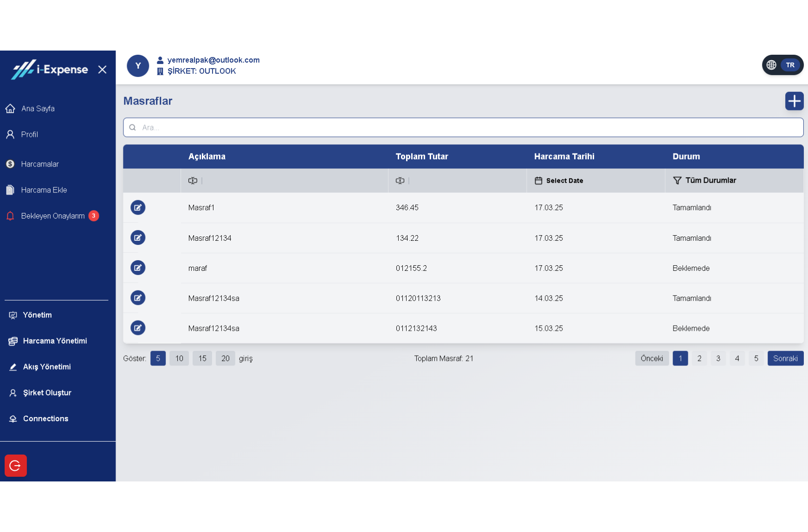808x532 pixels.
Task: Click edit icon for Masraf12134 row
Action: tap(138, 237)
